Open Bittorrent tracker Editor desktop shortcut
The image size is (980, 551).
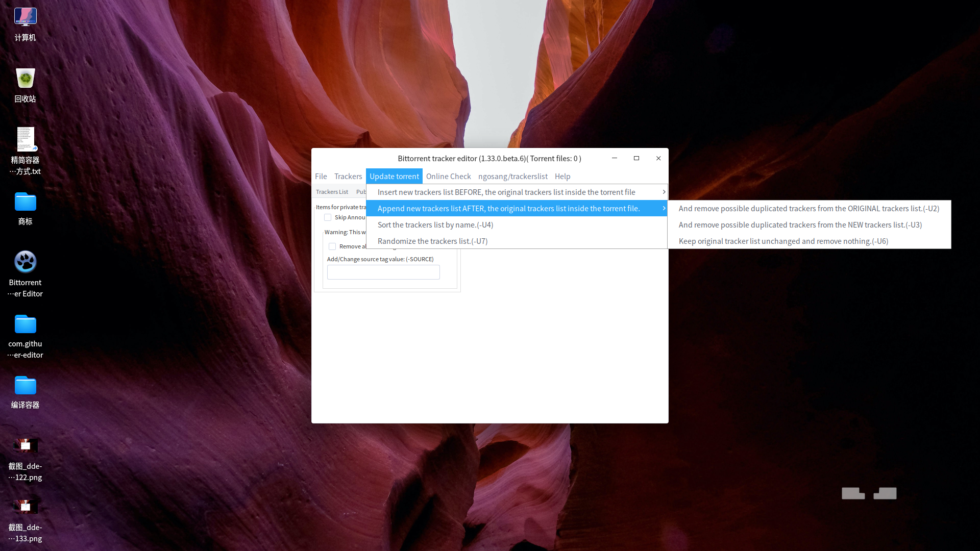(25, 262)
